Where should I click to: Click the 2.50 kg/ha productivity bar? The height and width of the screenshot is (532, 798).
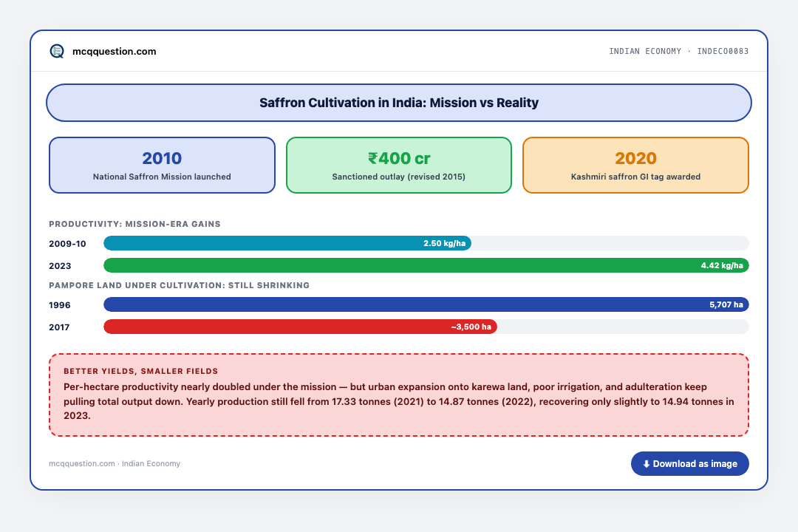coord(287,243)
